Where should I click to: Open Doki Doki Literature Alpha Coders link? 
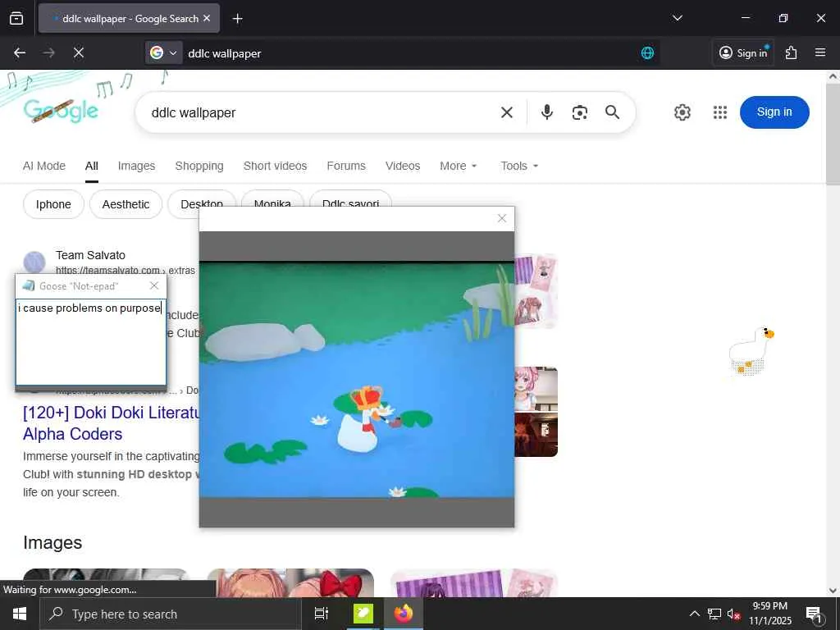click(x=112, y=423)
